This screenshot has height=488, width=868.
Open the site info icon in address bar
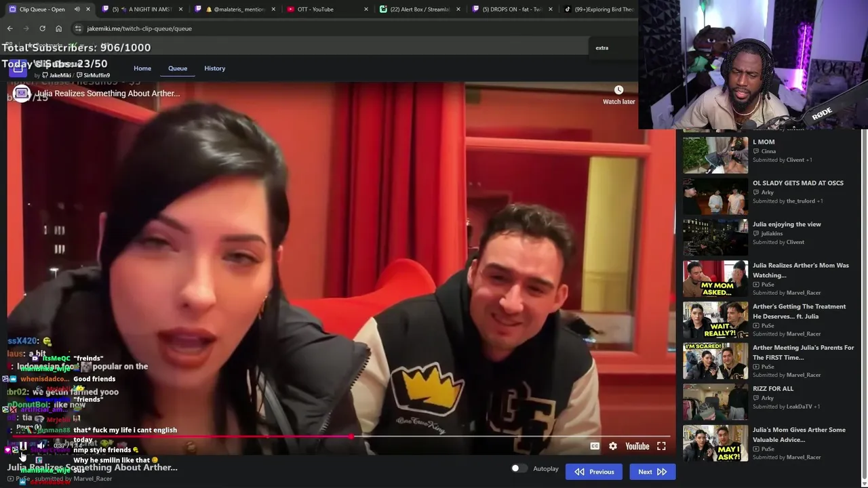[78, 28]
